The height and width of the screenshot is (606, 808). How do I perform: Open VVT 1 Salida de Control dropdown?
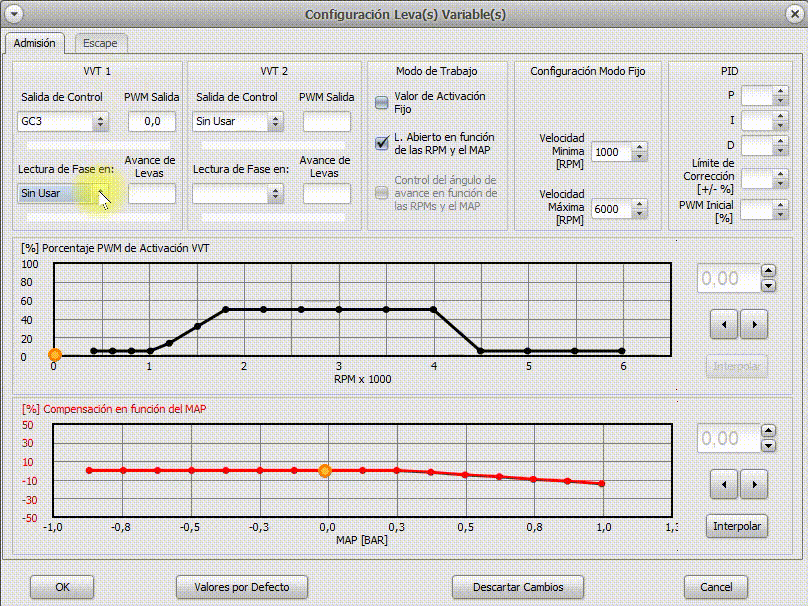(100, 122)
